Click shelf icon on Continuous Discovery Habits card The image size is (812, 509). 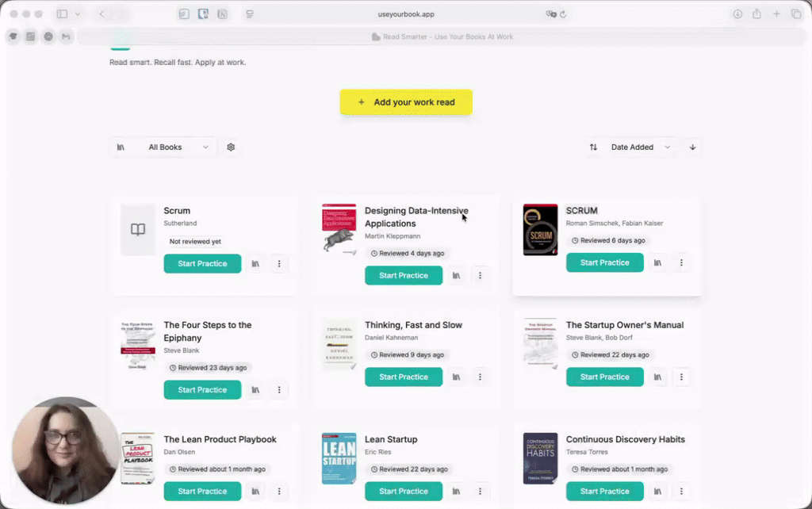click(657, 492)
